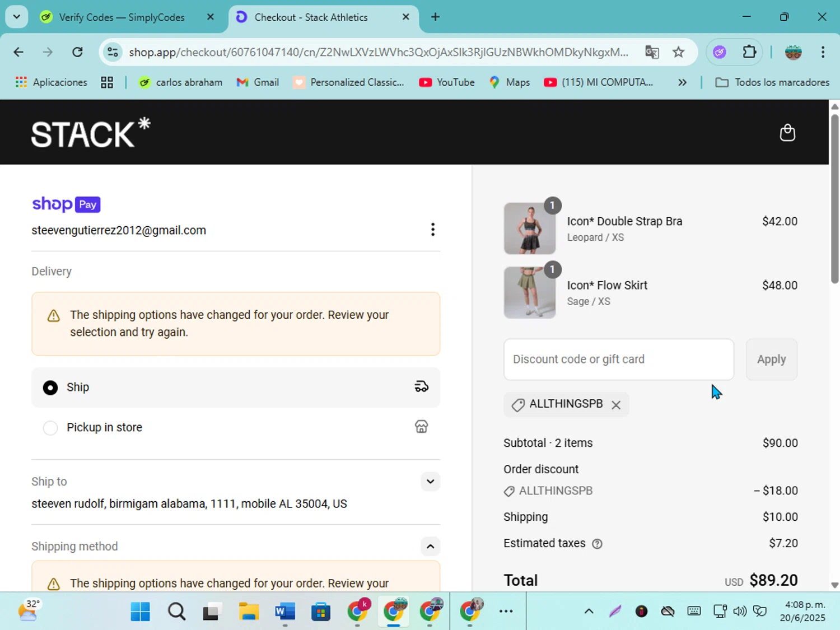Expand the Ship to address section
This screenshot has height=630, width=840.
click(x=430, y=482)
